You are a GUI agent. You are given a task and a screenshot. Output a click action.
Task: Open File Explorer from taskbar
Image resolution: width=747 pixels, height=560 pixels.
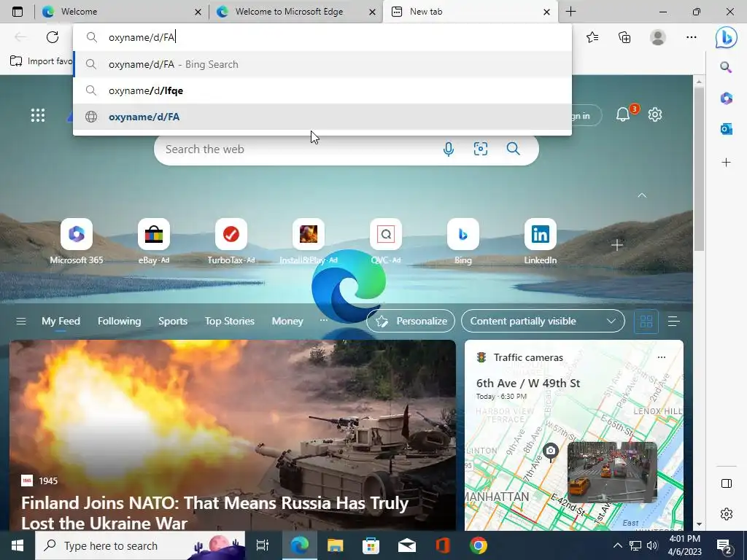335,545
